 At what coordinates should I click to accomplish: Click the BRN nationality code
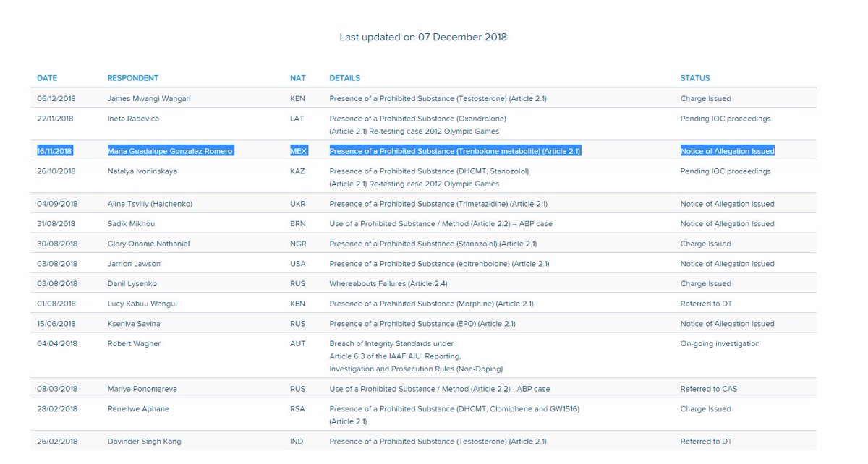[x=297, y=224]
